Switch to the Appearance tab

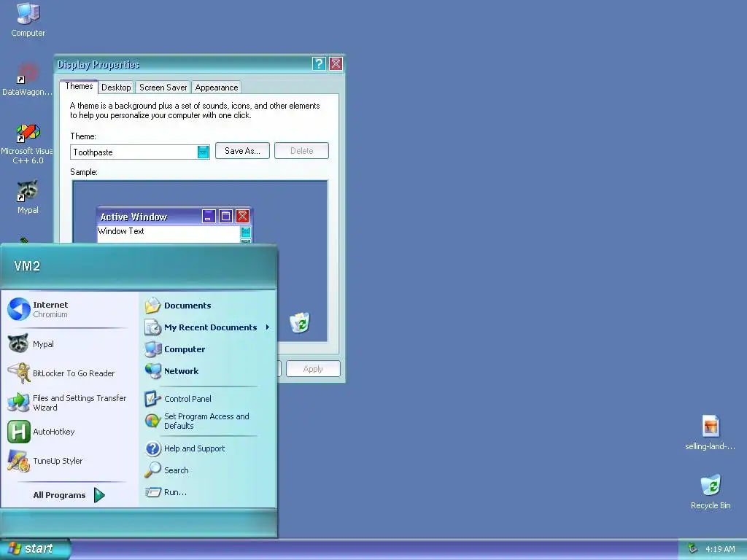tap(216, 87)
